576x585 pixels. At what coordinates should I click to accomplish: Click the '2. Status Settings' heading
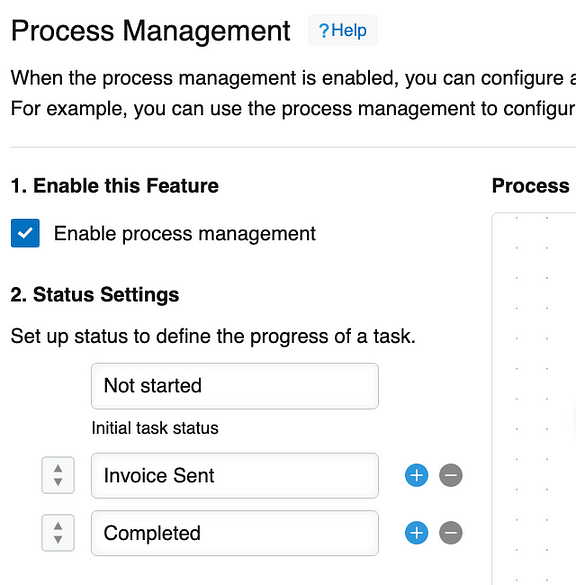95,295
